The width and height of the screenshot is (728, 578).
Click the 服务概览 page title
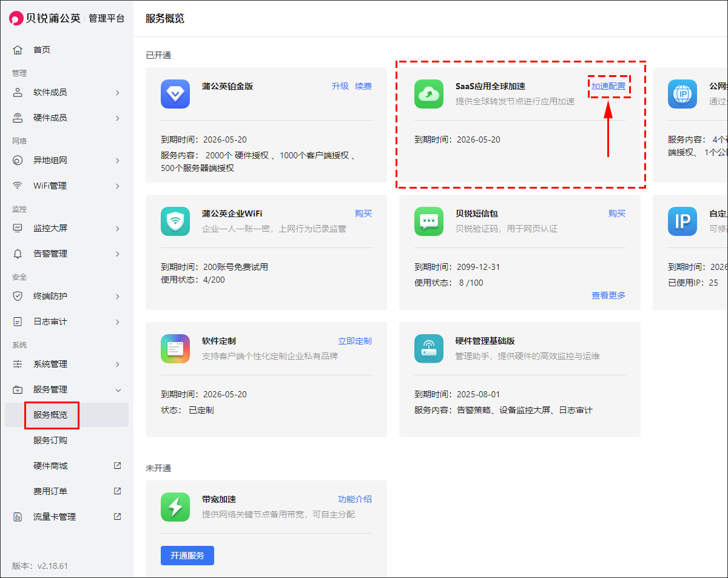click(165, 18)
